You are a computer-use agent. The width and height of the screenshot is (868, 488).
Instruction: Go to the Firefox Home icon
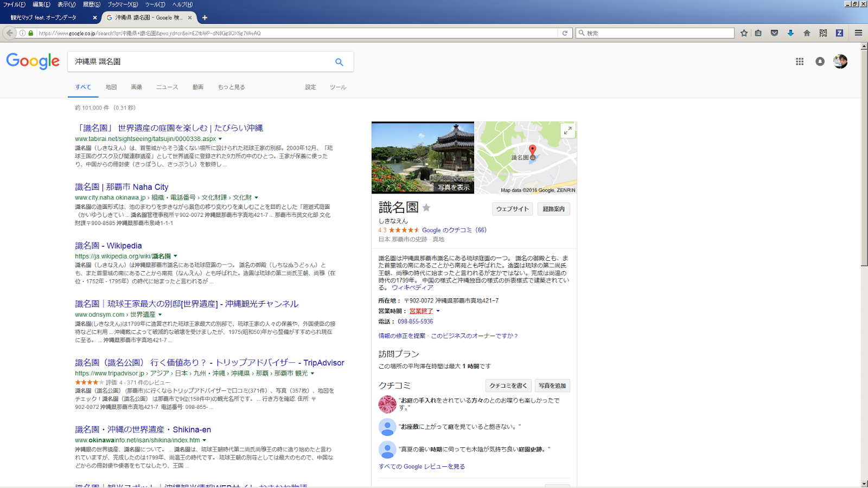807,33
